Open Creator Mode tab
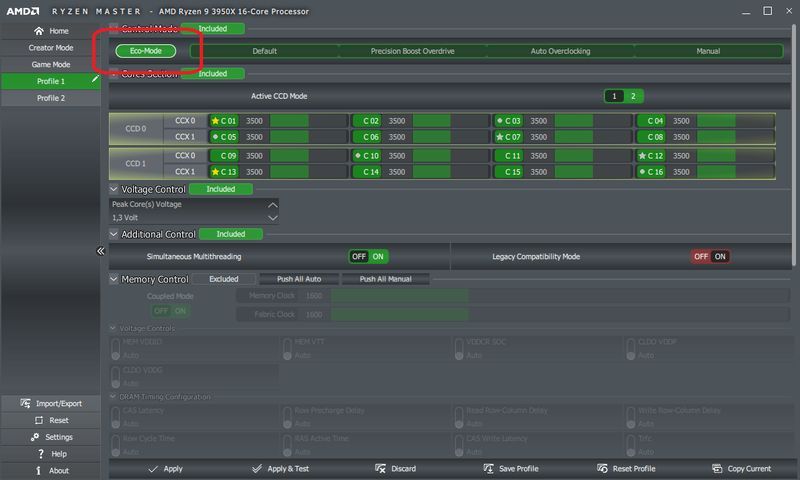The height and width of the screenshot is (480, 800). tap(51, 47)
